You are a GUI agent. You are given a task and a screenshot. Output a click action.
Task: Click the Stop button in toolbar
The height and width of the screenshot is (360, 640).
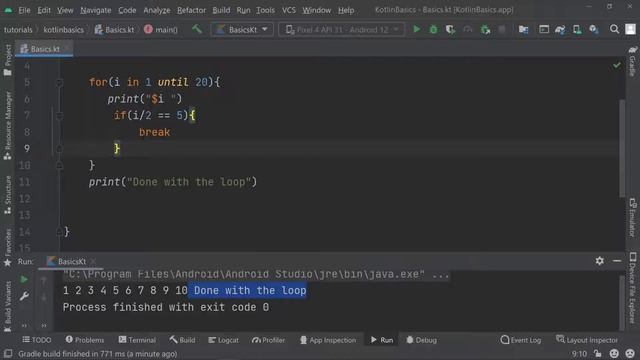502,29
